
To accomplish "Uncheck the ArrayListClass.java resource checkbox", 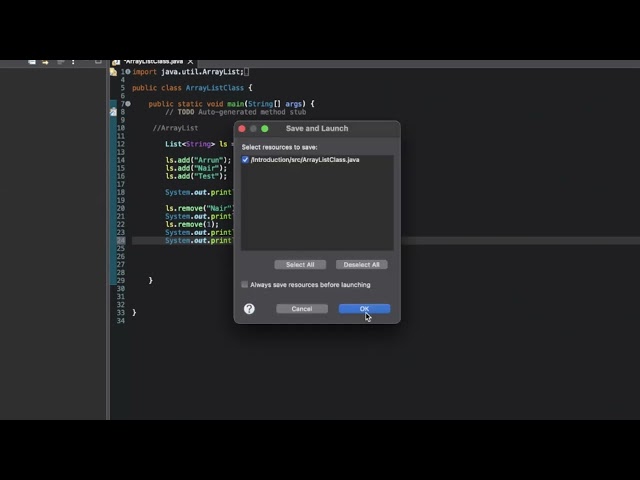I will pos(245,160).
